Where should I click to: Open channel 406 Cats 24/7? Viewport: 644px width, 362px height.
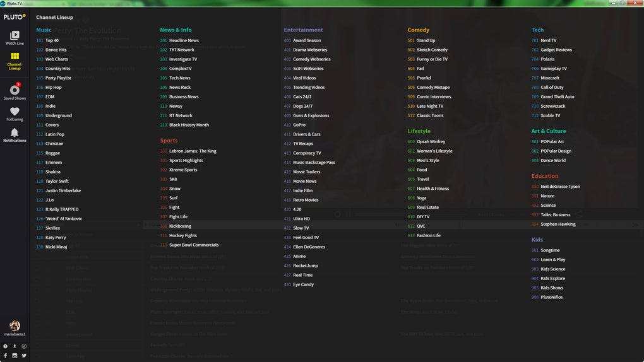[302, 96]
